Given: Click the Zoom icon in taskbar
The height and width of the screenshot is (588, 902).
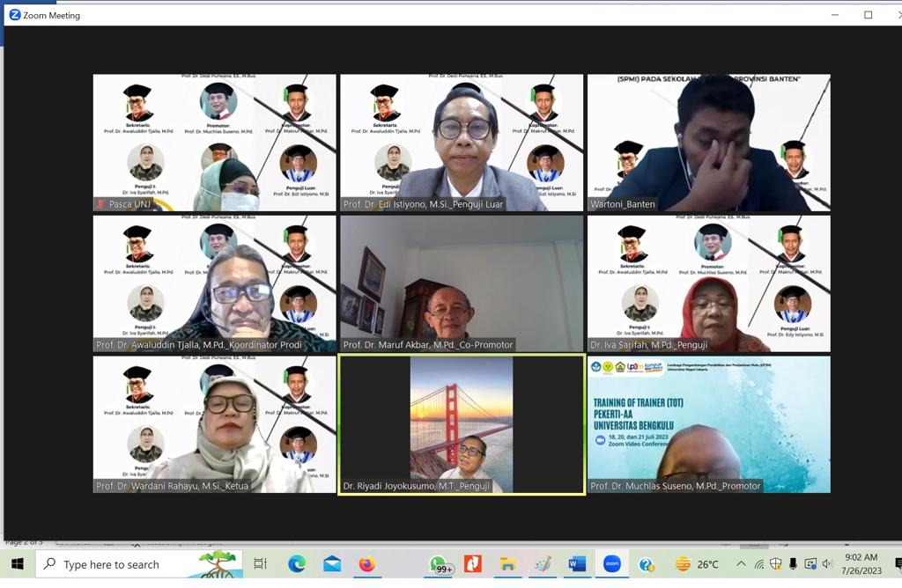Looking at the screenshot, I should tap(611, 564).
